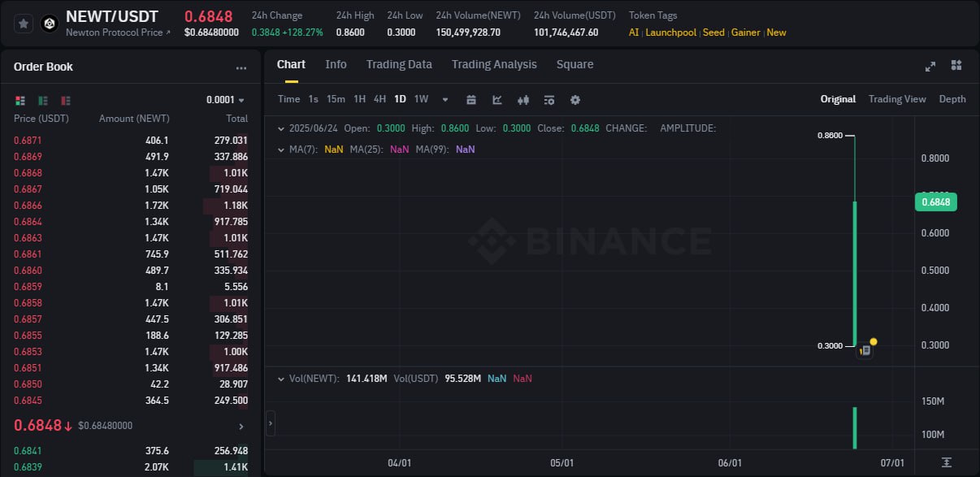The width and height of the screenshot is (980, 477).
Task: Select the Time line chart interval
Action: [x=288, y=99]
